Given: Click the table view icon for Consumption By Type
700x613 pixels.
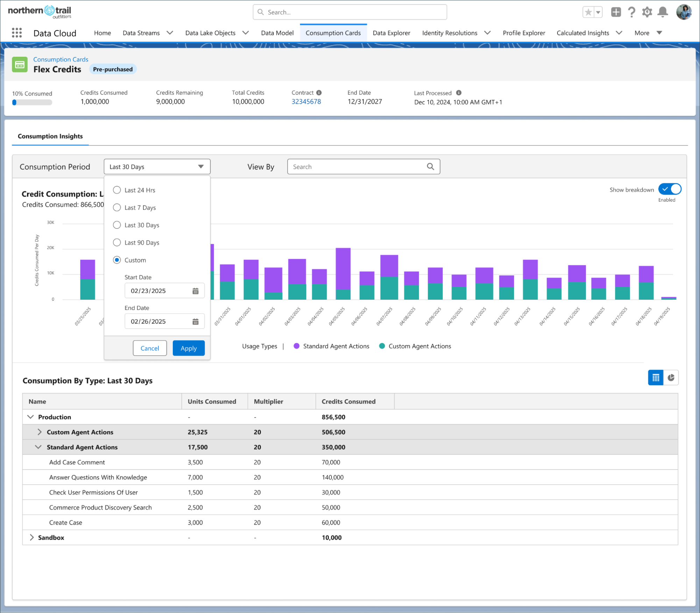Looking at the screenshot, I should 656,377.
